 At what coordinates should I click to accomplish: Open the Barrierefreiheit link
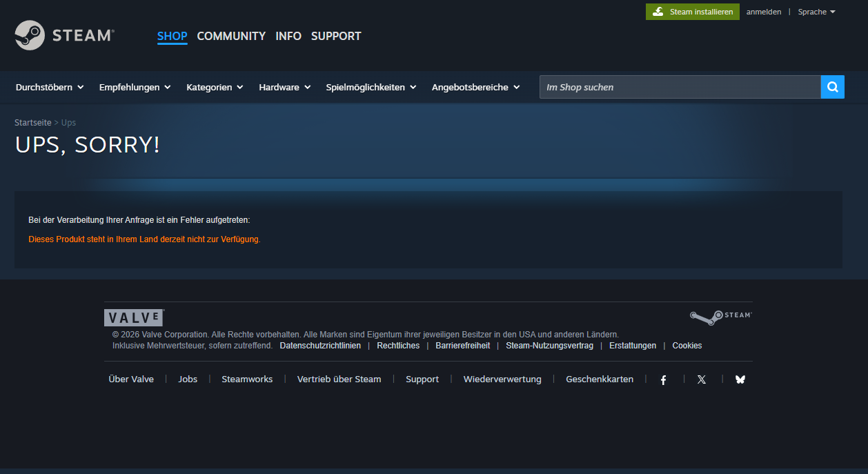coord(463,346)
